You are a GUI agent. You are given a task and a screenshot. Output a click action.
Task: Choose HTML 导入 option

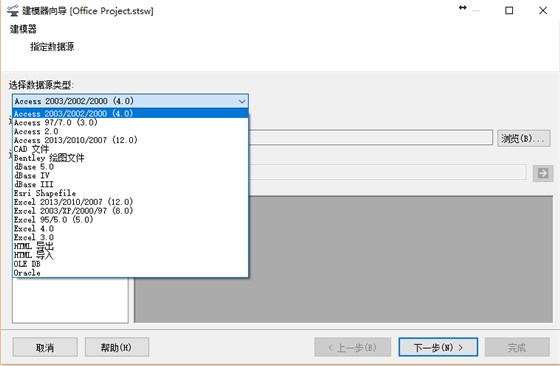tap(130, 255)
